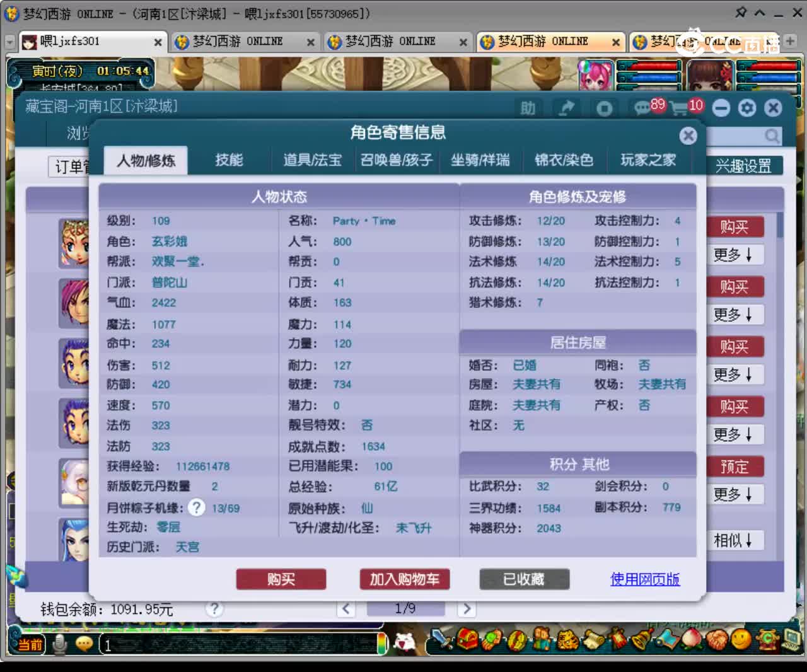Click the golden beast icon in game toolbar
807x672 pixels.
tap(567, 640)
